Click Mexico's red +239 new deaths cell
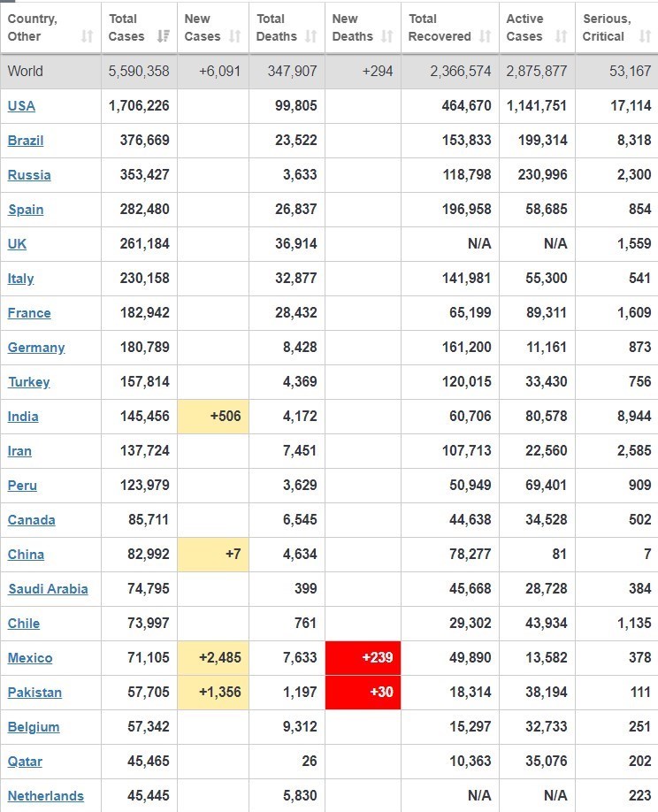The image size is (658, 812). pyautogui.click(x=363, y=658)
